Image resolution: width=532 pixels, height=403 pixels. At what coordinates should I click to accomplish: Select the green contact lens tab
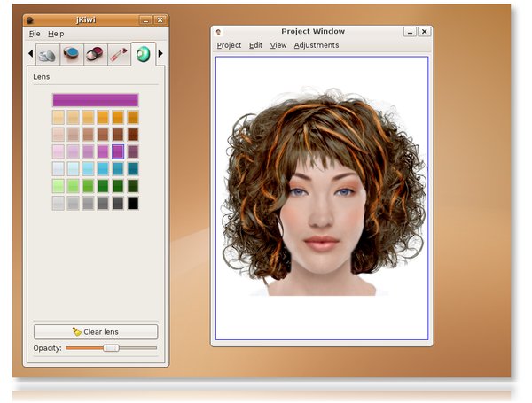pyautogui.click(x=143, y=55)
